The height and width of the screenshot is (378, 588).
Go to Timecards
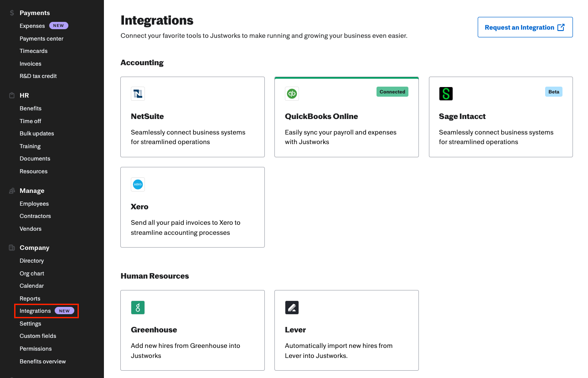[x=34, y=51]
